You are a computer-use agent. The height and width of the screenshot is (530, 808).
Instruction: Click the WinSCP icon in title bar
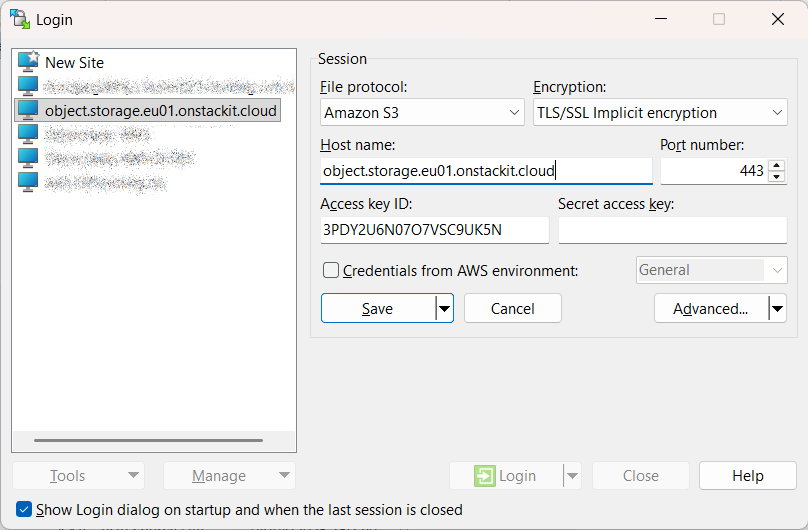point(19,19)
